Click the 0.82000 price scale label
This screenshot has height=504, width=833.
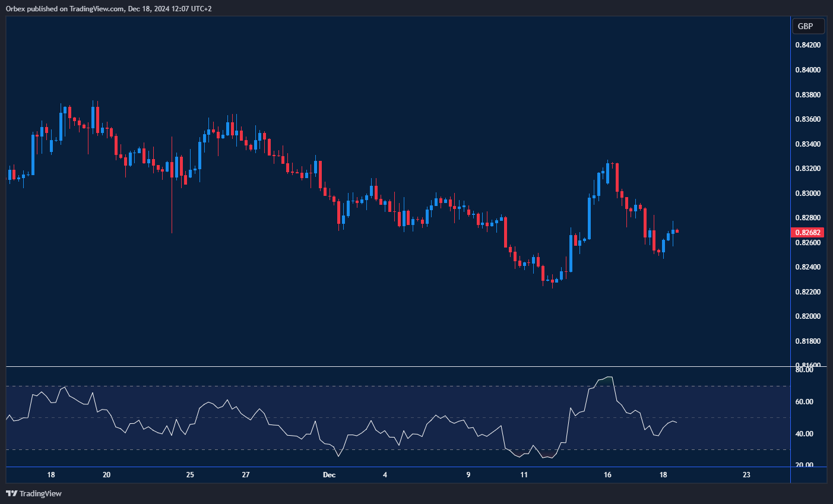click(x=807, y=316)
